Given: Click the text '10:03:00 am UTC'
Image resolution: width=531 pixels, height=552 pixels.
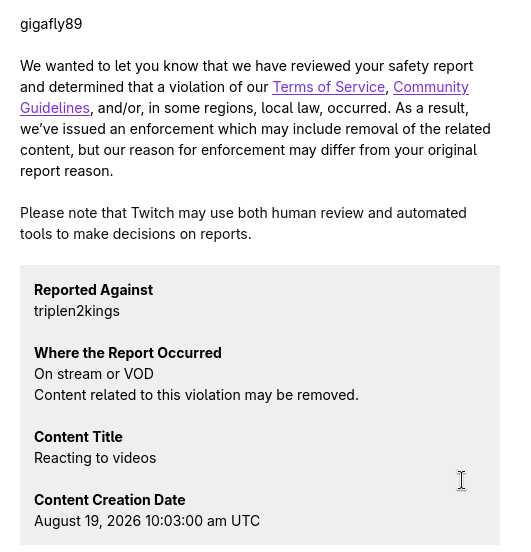Looking at the screenshot, I should tap(202, 521).
